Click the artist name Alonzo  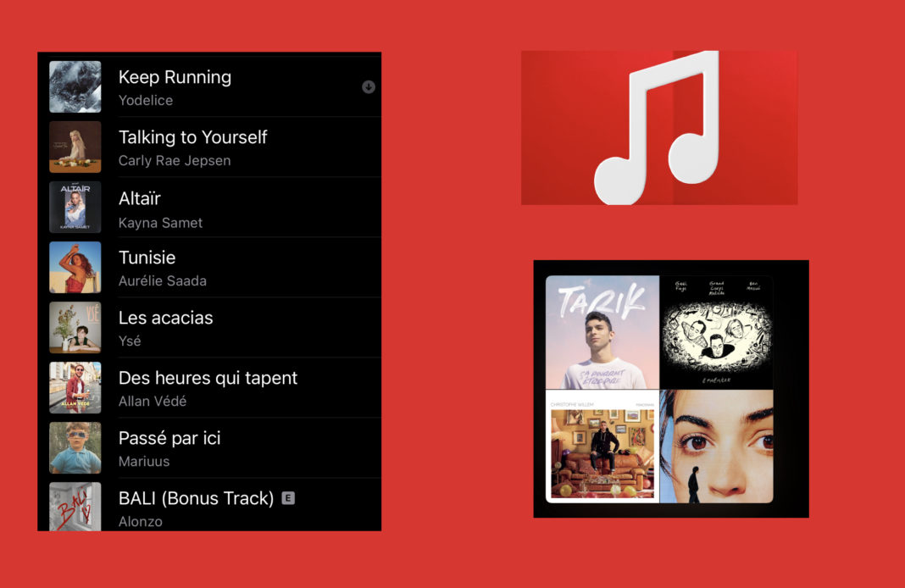pos(141,522)
